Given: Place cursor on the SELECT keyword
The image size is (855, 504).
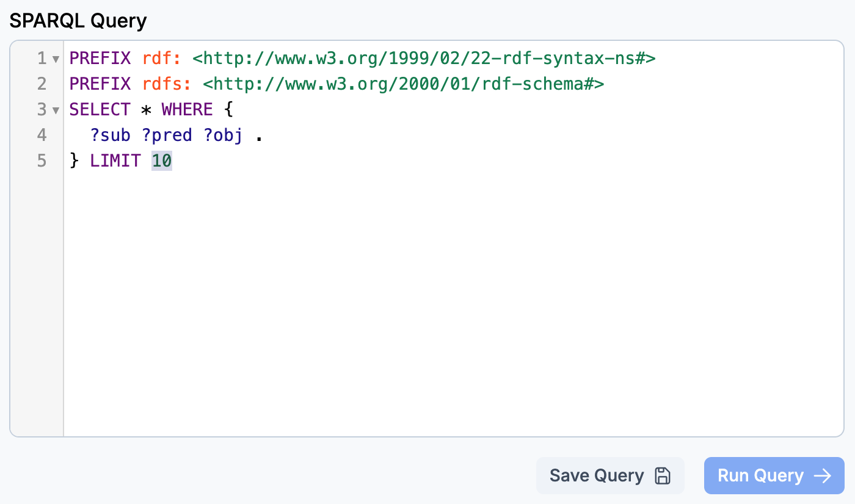Looking at the screenshot, I should (100, 110).
